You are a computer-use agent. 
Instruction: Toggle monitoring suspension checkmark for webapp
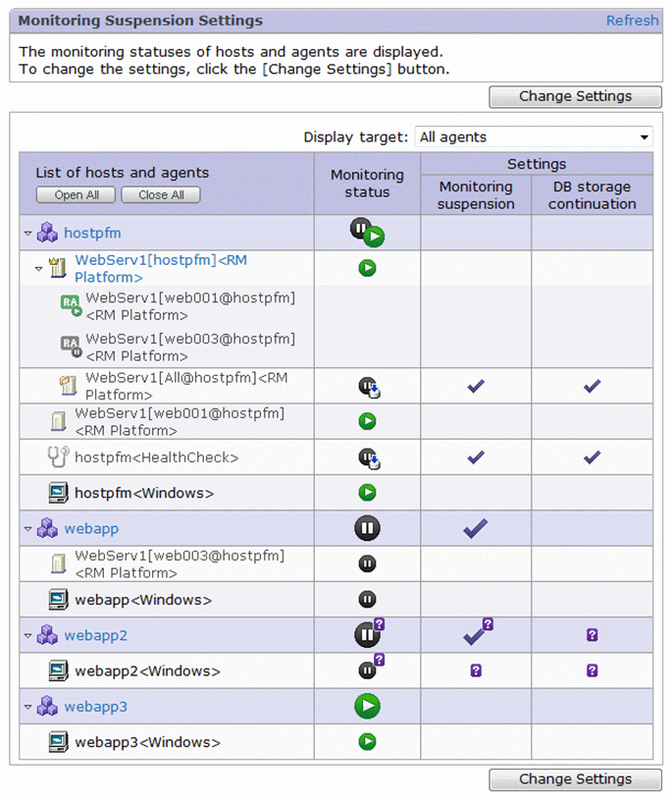pyautogui.click(x=476, y=528)
